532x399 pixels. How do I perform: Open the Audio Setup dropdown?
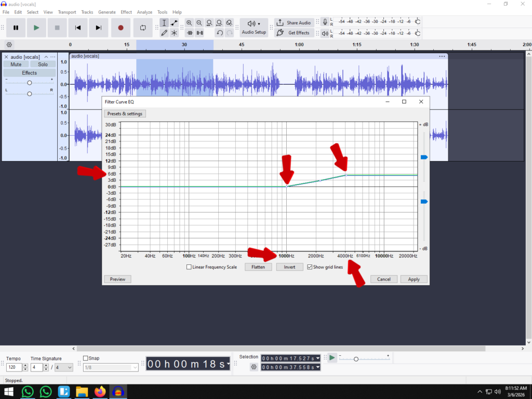tap(254, 28)
